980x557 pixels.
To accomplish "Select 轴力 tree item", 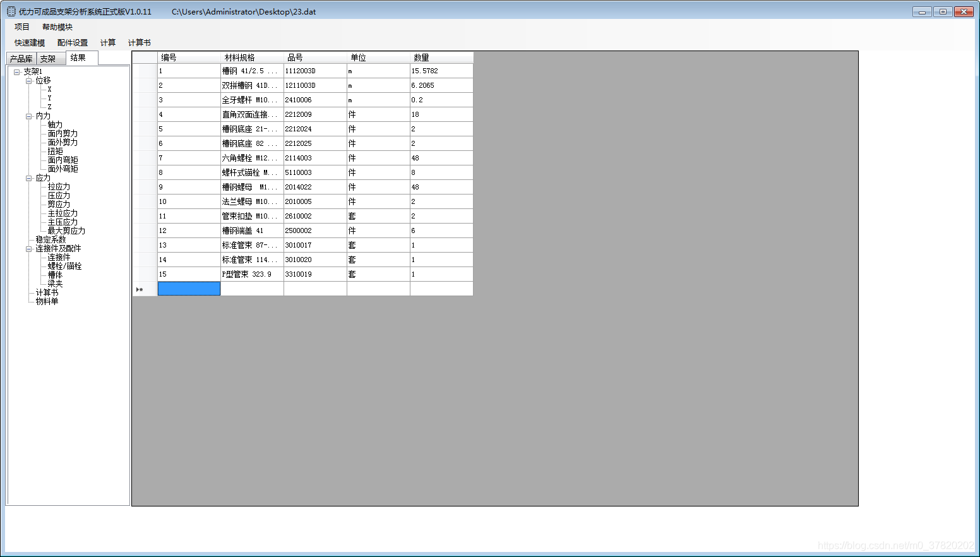I will tap(55, 125).
